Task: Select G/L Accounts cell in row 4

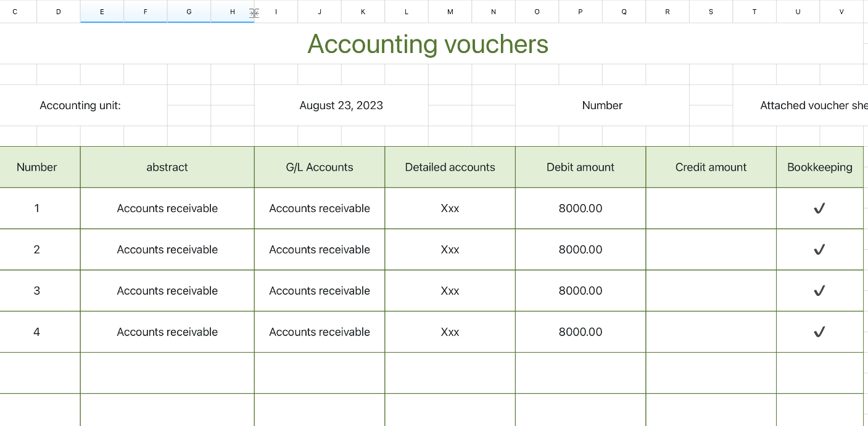Action: click(x=320, y=332)
